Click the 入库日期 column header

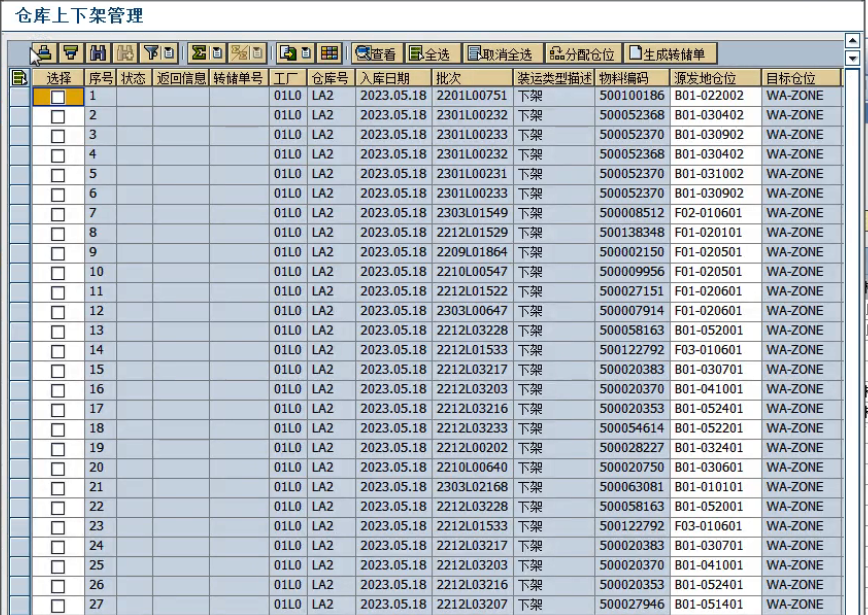393,78
